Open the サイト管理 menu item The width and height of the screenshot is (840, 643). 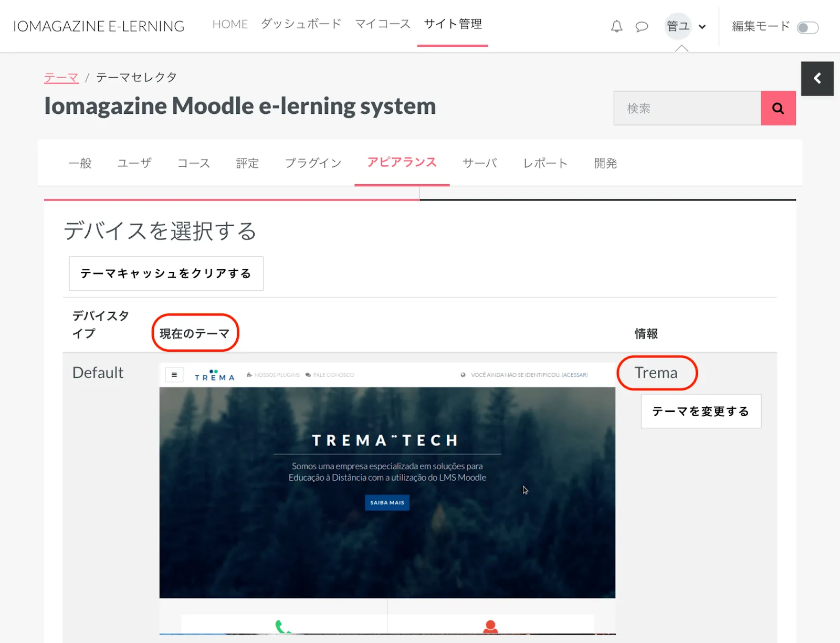[x=453, y=24]
